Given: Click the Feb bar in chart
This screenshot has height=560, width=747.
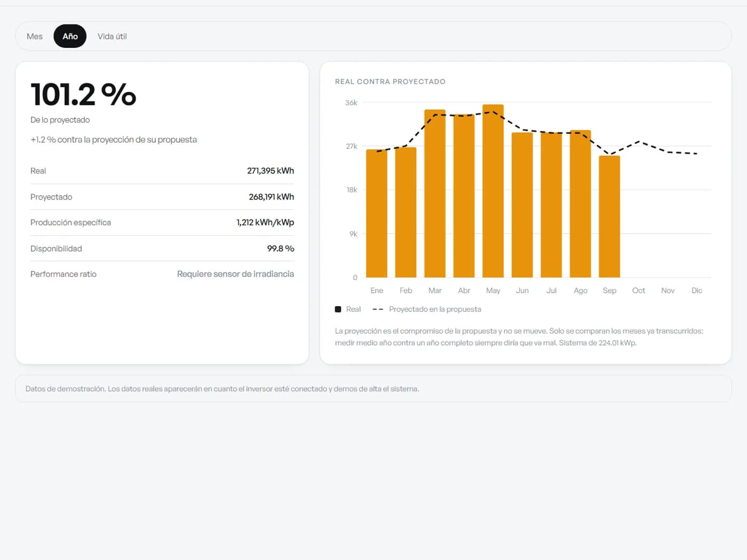Looking at the screenshot, I should [406, 212].
